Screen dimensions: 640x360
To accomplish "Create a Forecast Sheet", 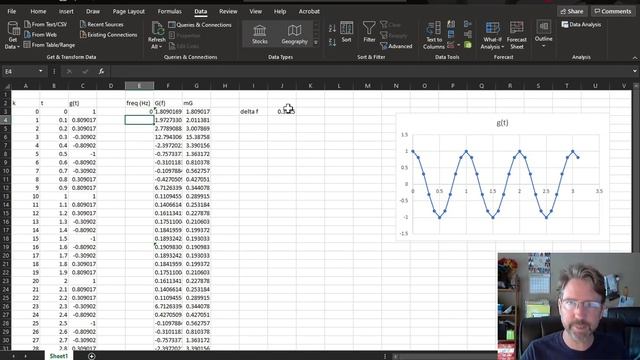I will (x=516, y=36).
